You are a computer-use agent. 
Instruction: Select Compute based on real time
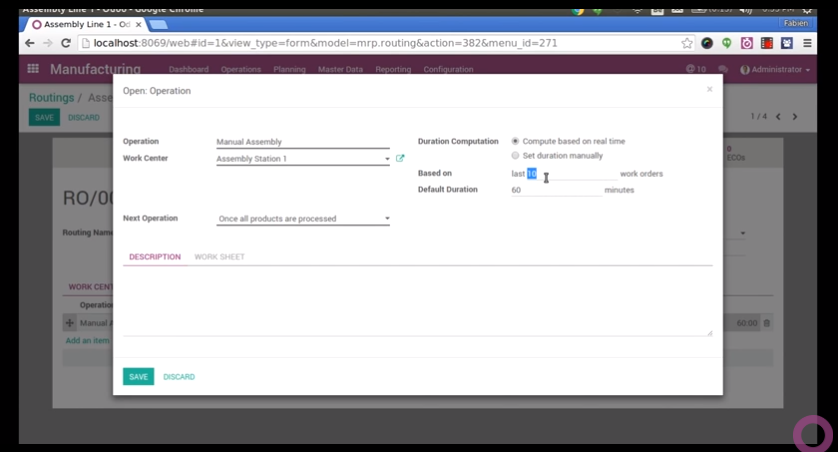pyautogui.click(x=515, y=141)
